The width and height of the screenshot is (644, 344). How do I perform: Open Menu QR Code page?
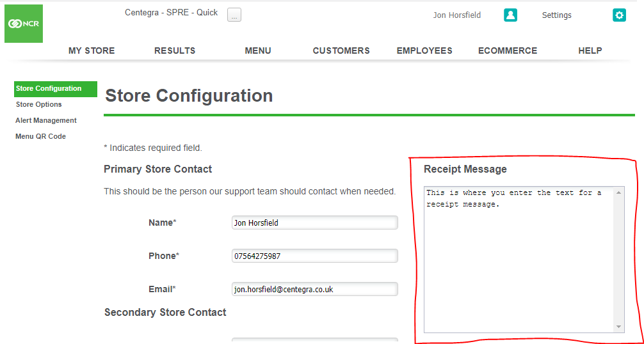(x=41, y=136)
